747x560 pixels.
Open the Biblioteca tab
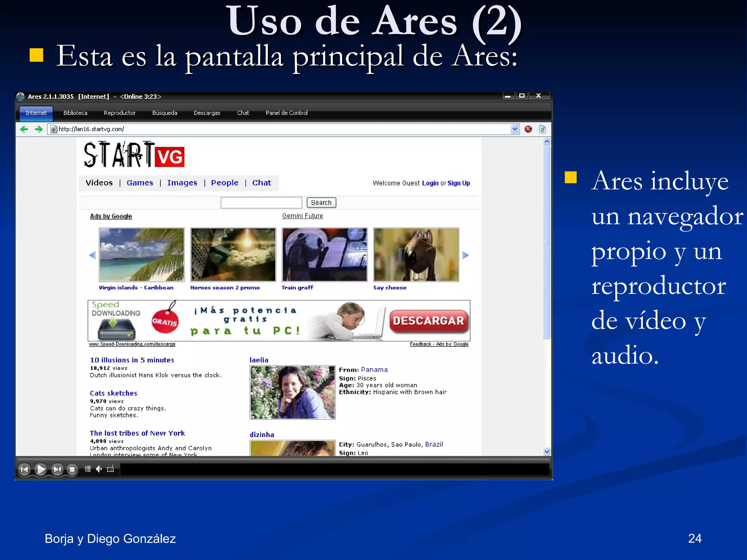click(x=76, y=113)
